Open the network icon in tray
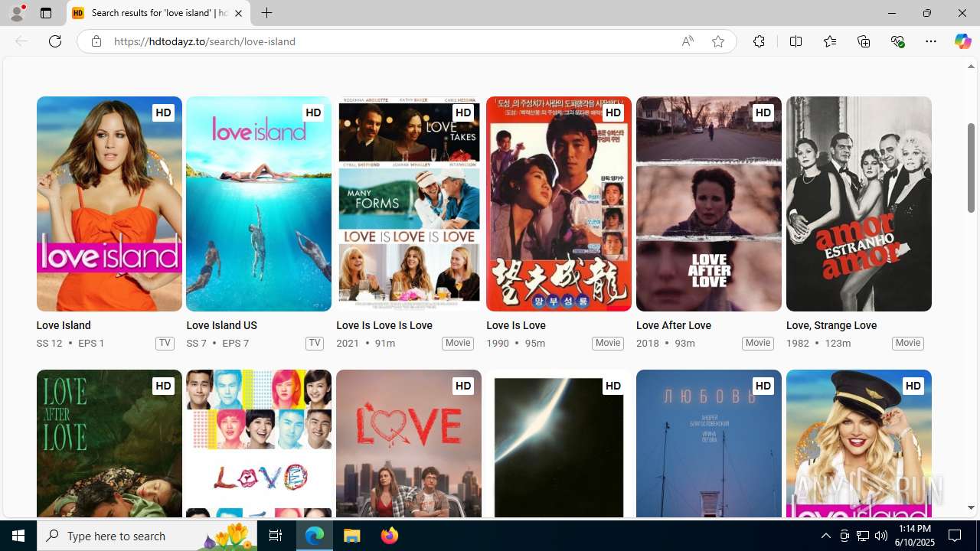980x551 pixels. click(862, 536)
